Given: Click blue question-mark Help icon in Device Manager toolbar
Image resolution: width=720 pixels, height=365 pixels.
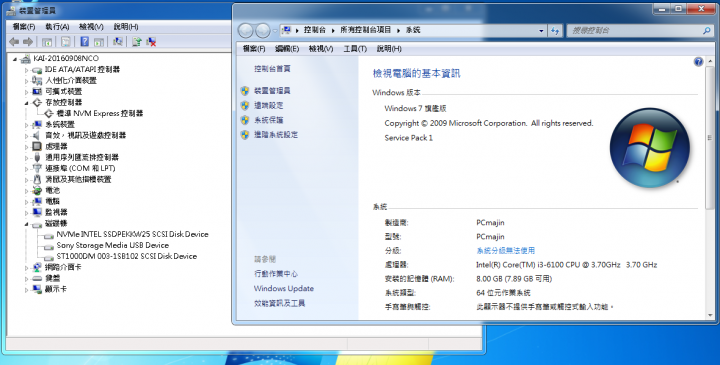Looking at the screenshot, I should [x=84, y=42].
